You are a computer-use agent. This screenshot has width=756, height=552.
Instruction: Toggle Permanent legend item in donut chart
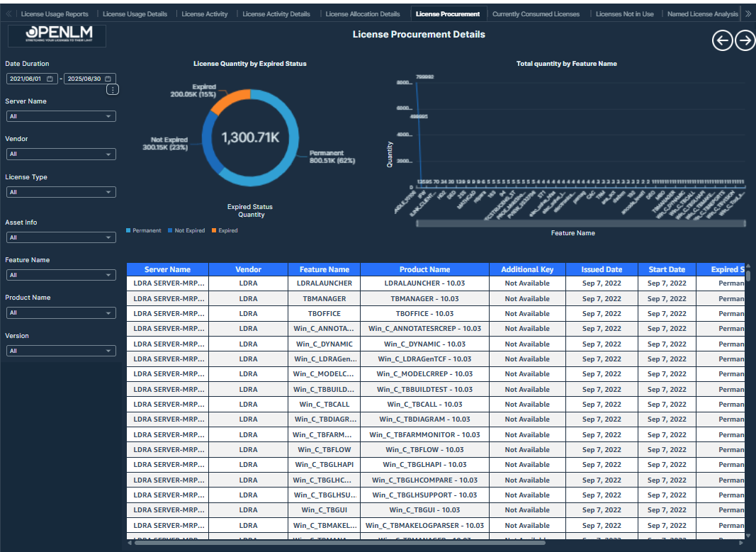(143, 230)
